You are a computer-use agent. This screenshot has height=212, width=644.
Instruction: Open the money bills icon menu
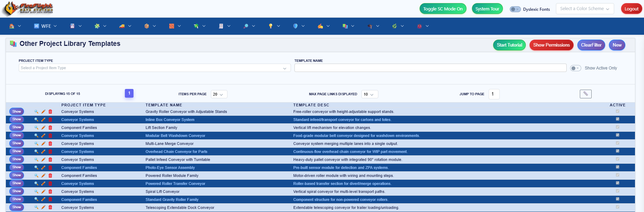pos(199,26)
